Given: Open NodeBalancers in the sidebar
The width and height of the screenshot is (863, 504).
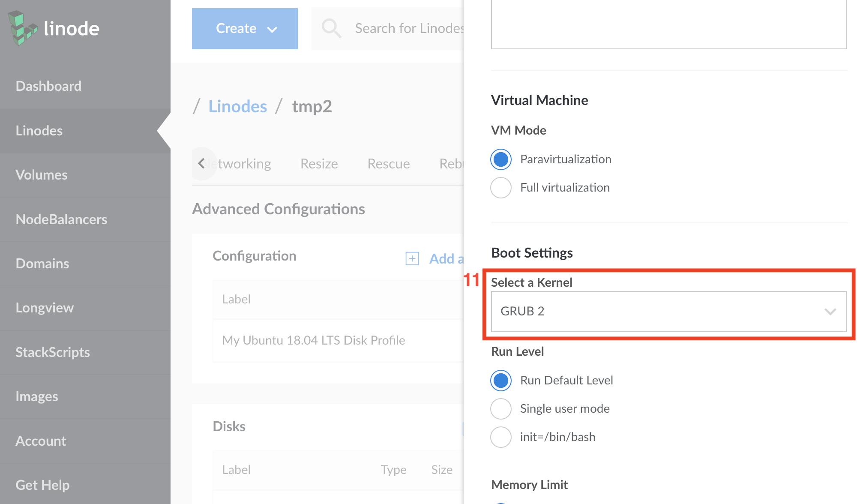Looking at the screenshot, I should (85, 219).
